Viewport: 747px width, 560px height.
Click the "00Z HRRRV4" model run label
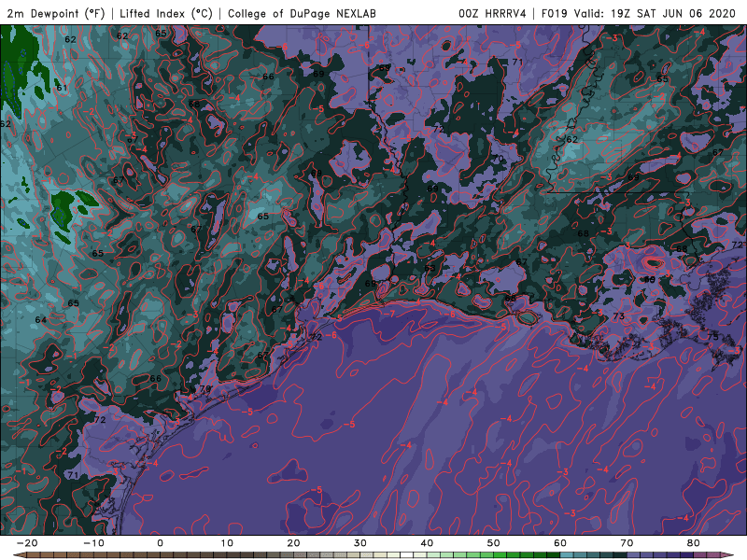pyautogui.click(x=492, y=13)
